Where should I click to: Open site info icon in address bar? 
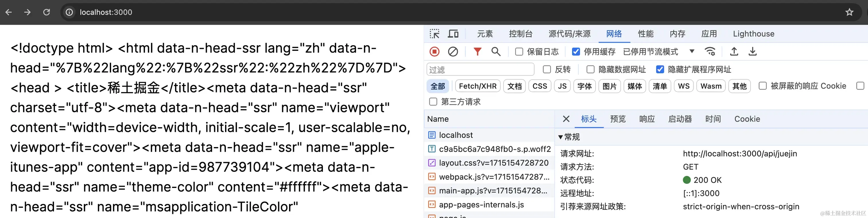coord(69,12)
